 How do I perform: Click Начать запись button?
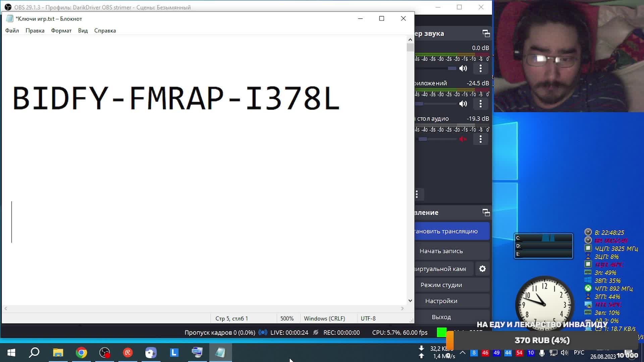tap(441, 251)
